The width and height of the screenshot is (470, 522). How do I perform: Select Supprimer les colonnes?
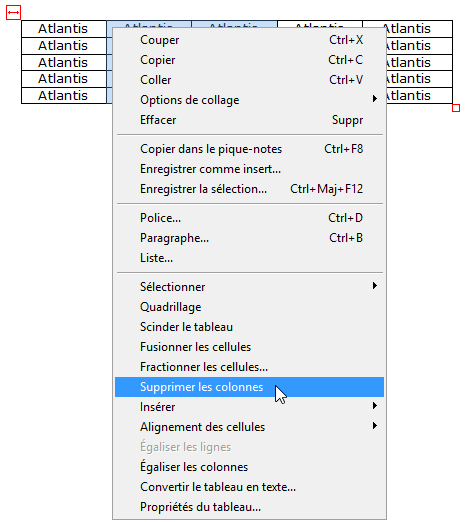pyautogui.click(x=249, y=387)
